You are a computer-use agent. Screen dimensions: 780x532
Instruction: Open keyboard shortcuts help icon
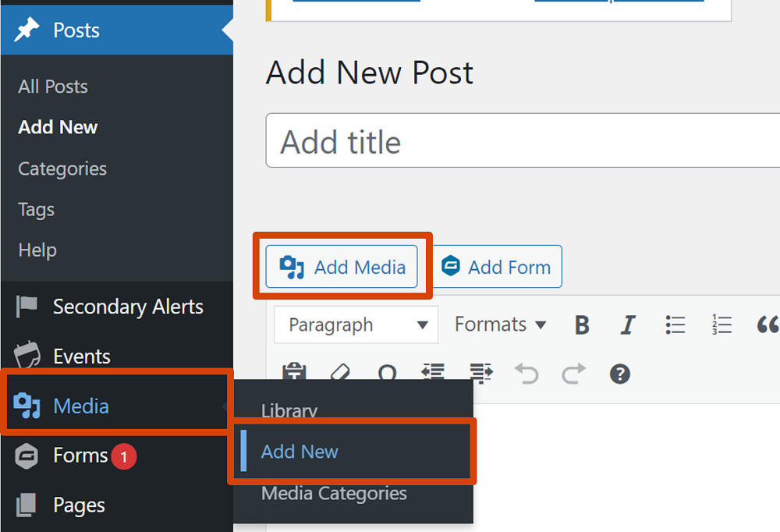pos(620,374)
